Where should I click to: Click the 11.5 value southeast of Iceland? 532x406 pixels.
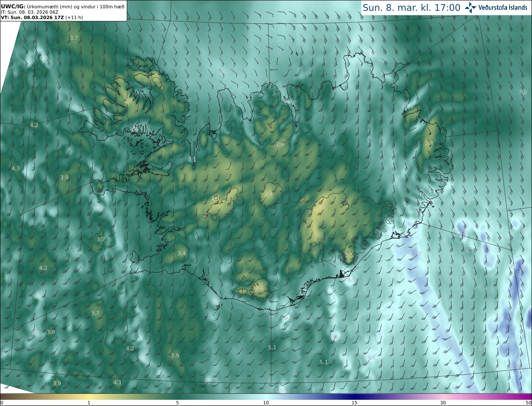point(416,253)
